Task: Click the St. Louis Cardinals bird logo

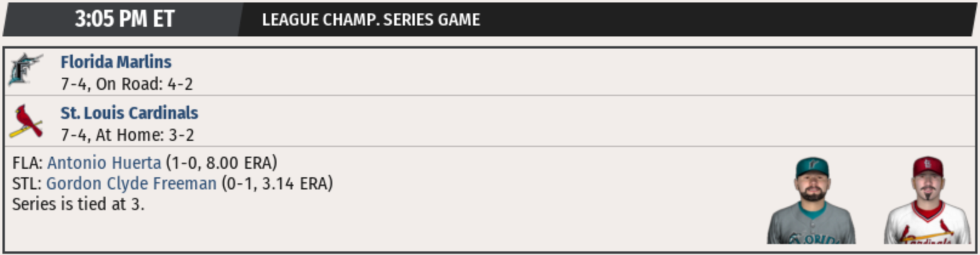Action: click(25, 121)
